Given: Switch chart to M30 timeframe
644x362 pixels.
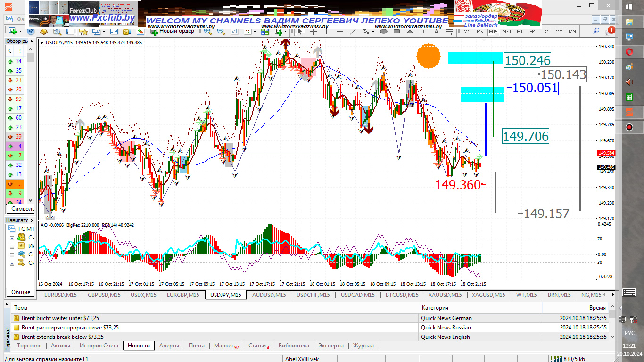Looking at the screenshot, I should pos(506,32).
